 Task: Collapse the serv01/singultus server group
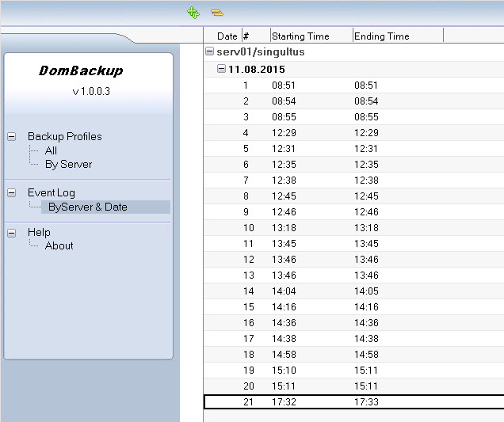click(209, 52)
